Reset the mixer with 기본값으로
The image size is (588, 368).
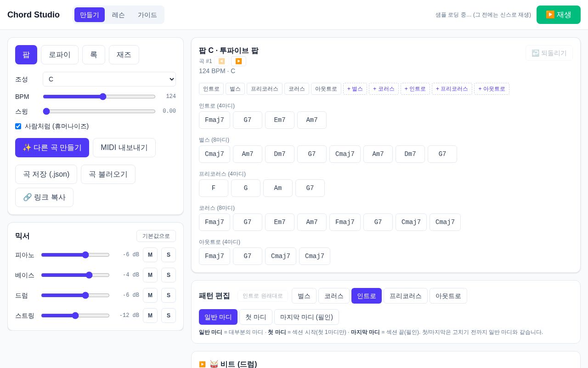(x=156, y=236)
